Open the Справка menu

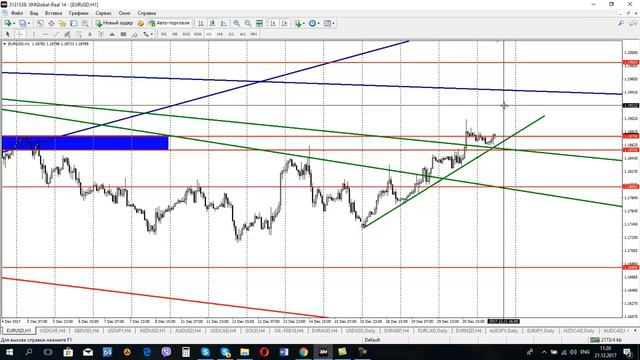(147, 13)
